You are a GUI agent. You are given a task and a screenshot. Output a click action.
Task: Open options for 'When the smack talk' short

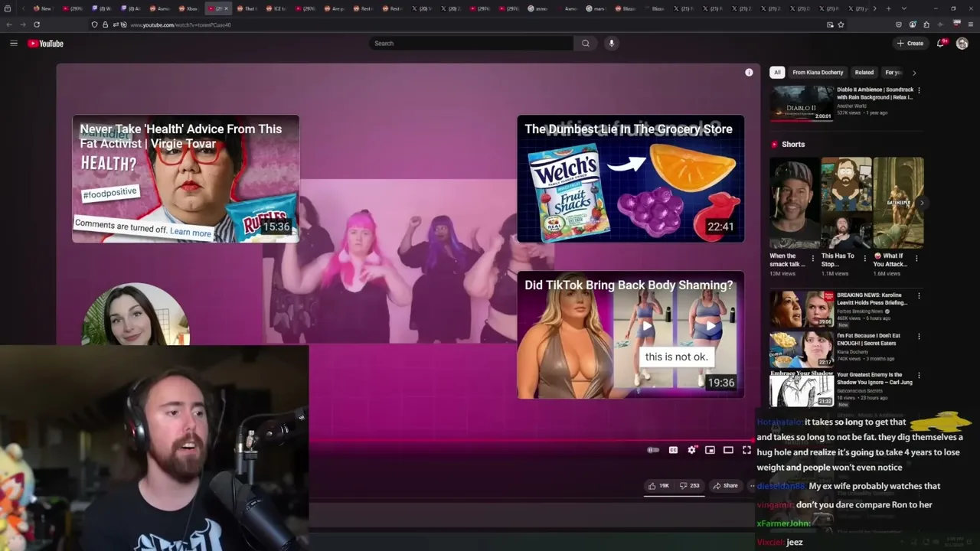click(813, 259)
